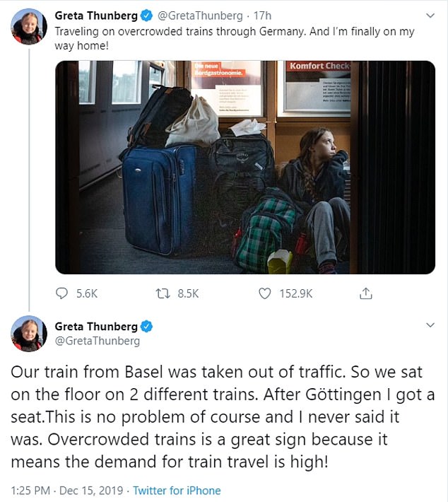Expand the second tweet's options chevron
Viewport: 448px width, 502px height.
[x=430, y=325]
